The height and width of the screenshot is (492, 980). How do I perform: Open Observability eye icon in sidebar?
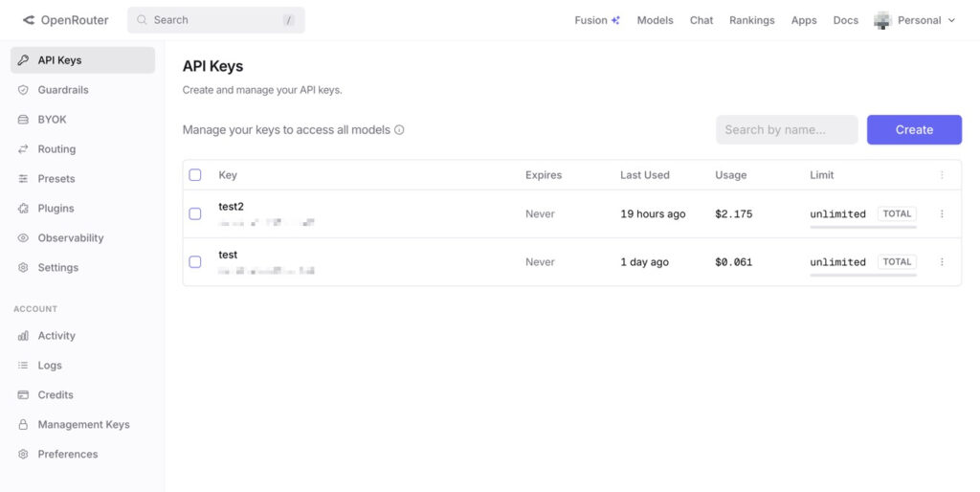tap(24, 238)
